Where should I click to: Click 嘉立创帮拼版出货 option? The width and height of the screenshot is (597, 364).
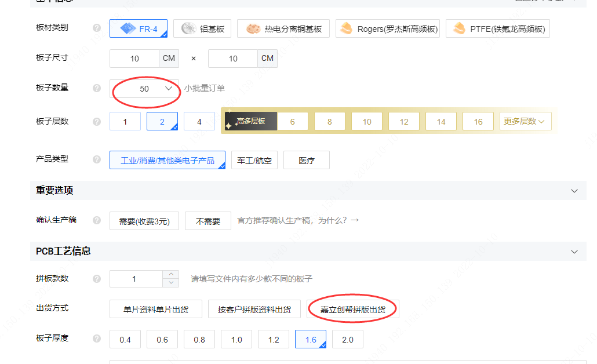(x=352, y=310)
